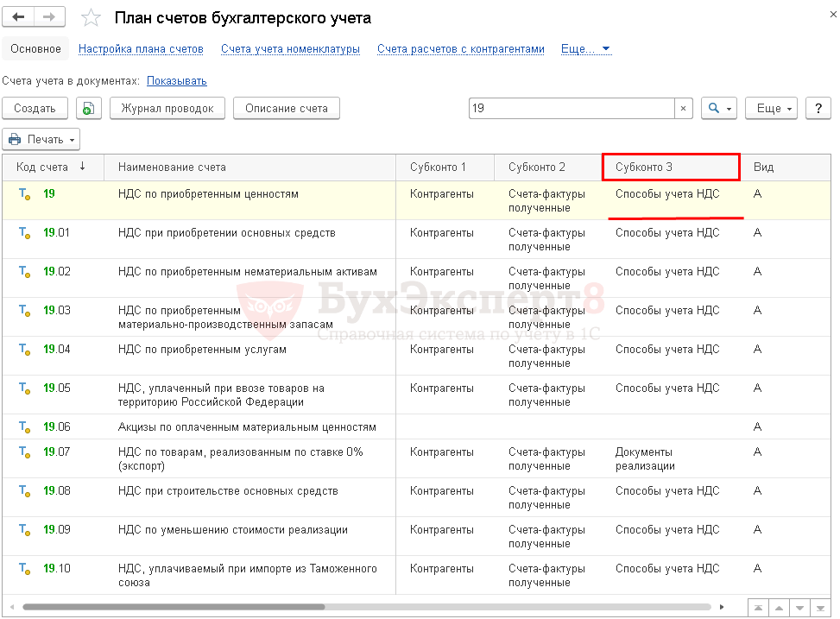
Task: Expand the Еще button near search
Action: [770, 108]
